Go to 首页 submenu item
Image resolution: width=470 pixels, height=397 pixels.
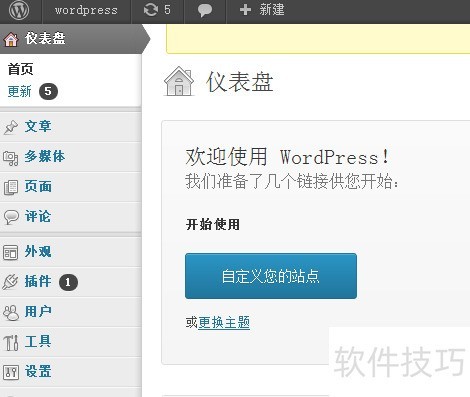coord(21,69)
